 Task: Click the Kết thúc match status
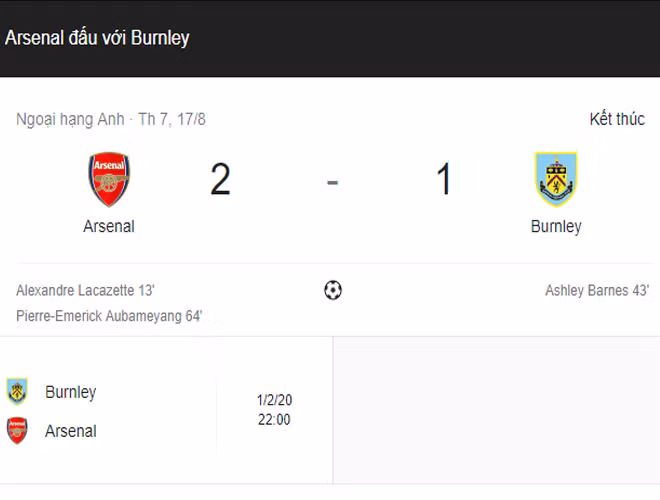[617, 119]
